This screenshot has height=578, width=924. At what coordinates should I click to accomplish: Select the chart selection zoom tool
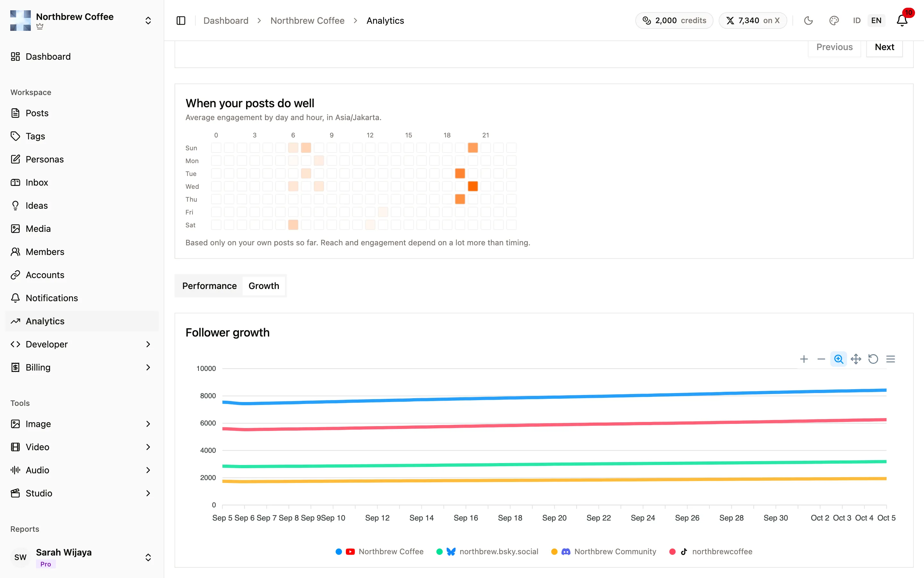[x=838, y=359]
